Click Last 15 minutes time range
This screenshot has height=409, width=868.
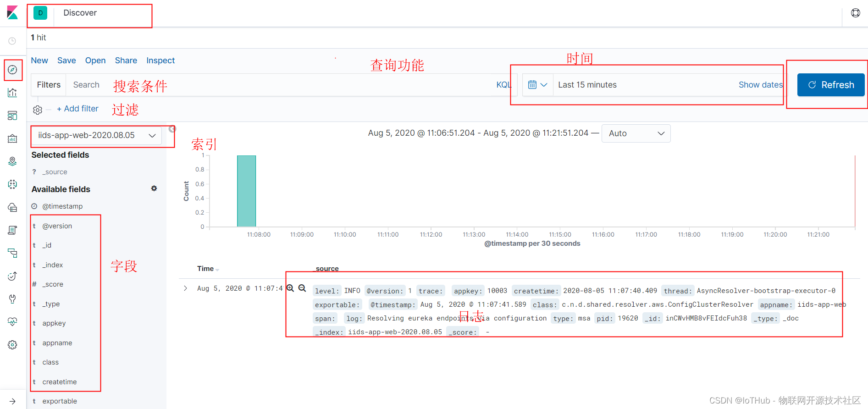pyautogui.click(x=587, y=85)
